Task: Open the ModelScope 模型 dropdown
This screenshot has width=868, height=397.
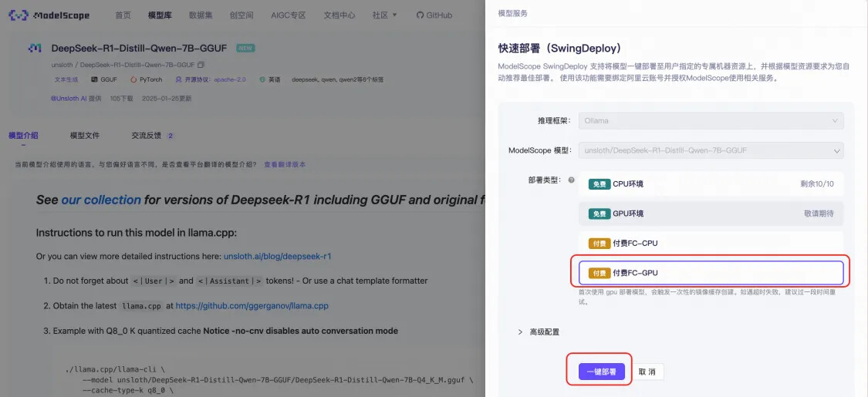Action: 711,150
